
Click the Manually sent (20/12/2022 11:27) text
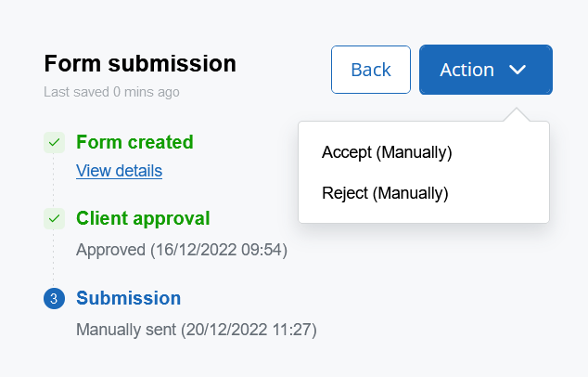pos(197,329)
